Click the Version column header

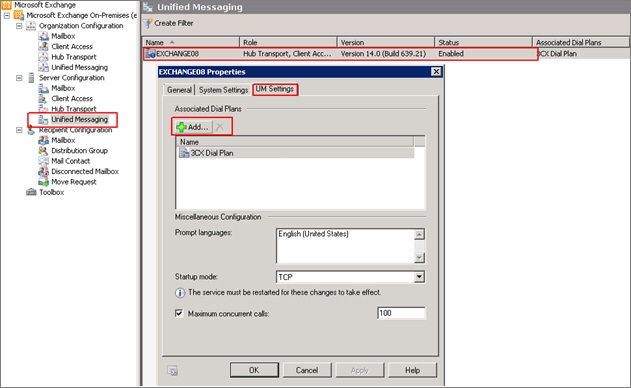(x=386, y=42)
